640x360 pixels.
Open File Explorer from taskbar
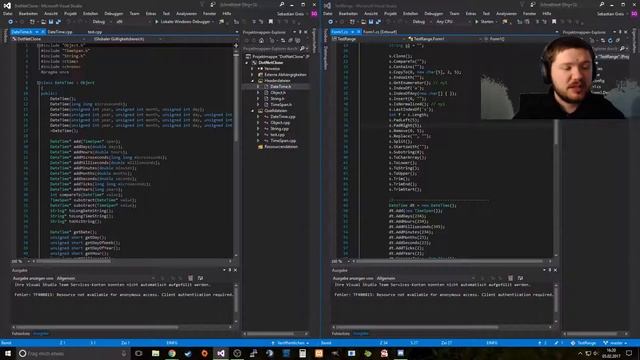tap(156, 353)
